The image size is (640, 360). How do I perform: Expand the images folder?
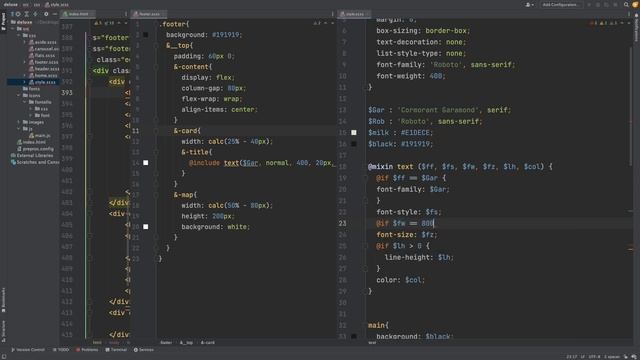(19, 122)
